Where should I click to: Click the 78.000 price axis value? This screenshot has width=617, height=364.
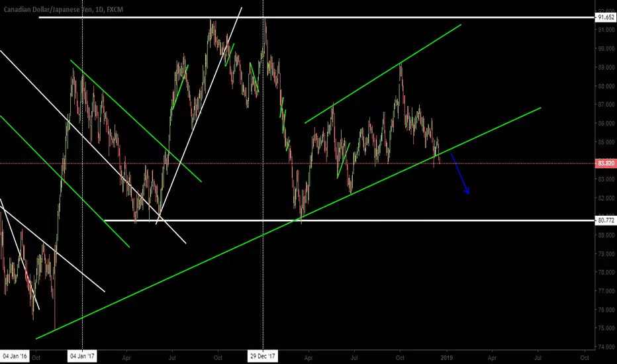[606, 272]
